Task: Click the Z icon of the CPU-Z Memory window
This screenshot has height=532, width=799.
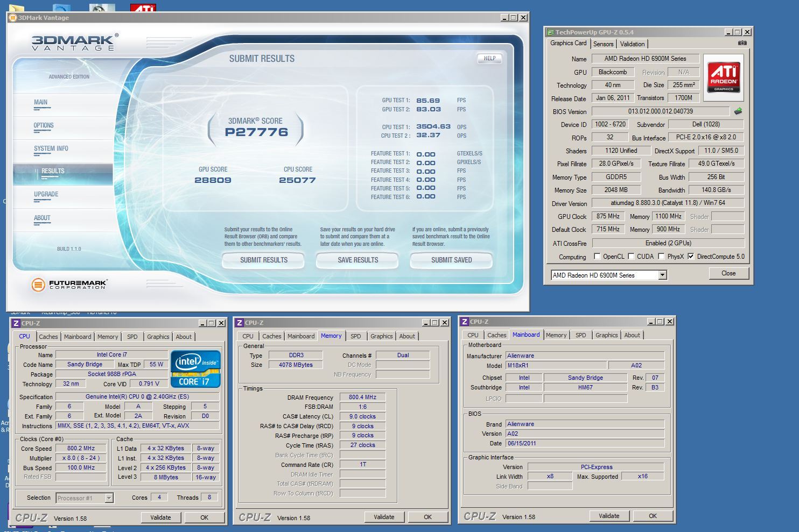Action: tap(240, 323)
